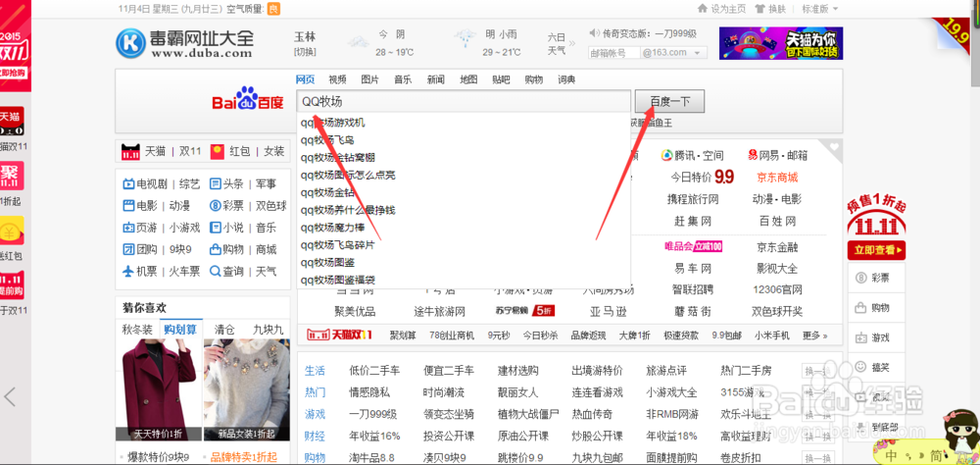Open 彩票 in the right sidebar
980x465 pixels.
[876, 278]
